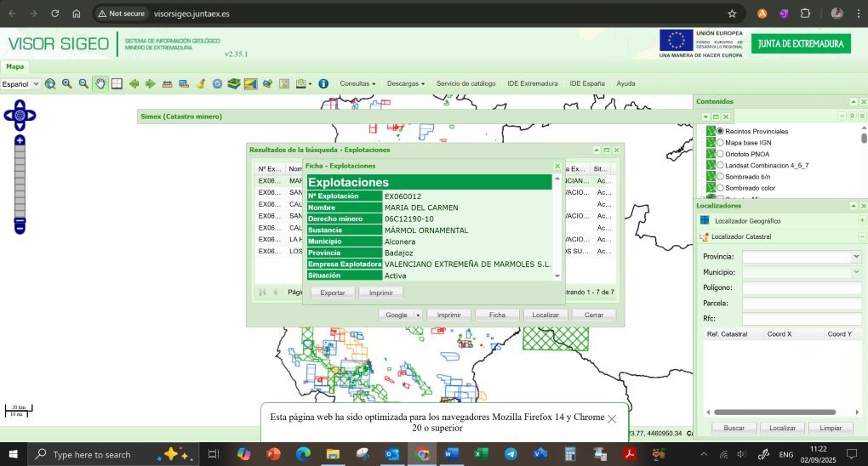The image size is (868, 466).
Task: Expand the Localizador Geográfico section
Action: click(x=862, y=221)
